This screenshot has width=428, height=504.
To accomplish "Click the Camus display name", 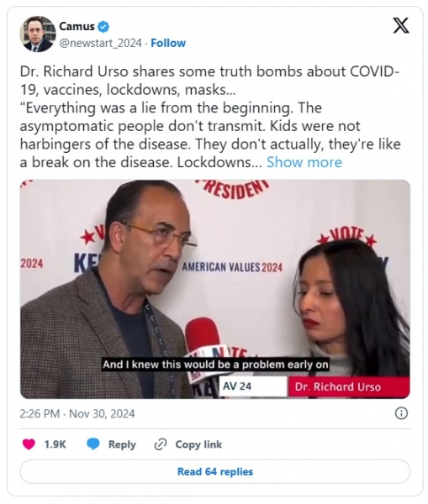I will click(x=77, y=26).
